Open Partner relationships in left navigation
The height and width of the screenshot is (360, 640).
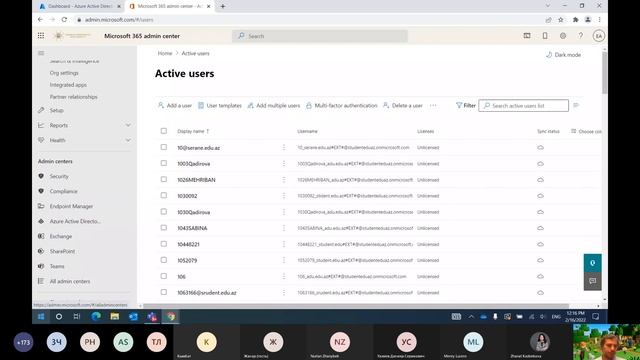pos(73,97)
